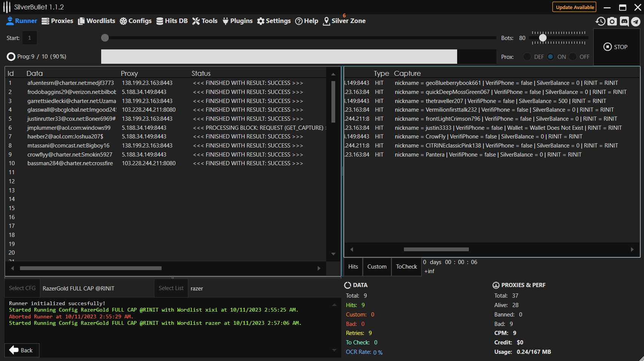Click the Update Available button
Viewport: 644px width, 361px height.
575,7
